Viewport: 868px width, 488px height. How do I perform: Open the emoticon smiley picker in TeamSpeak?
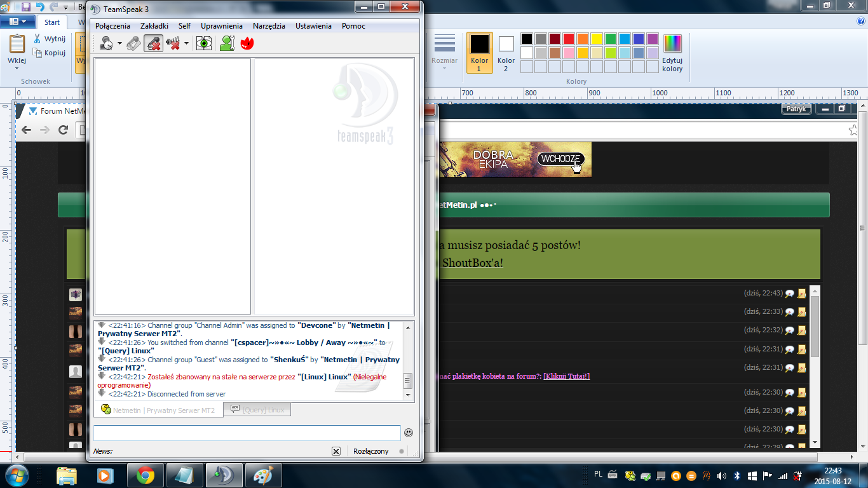(409, 433)
